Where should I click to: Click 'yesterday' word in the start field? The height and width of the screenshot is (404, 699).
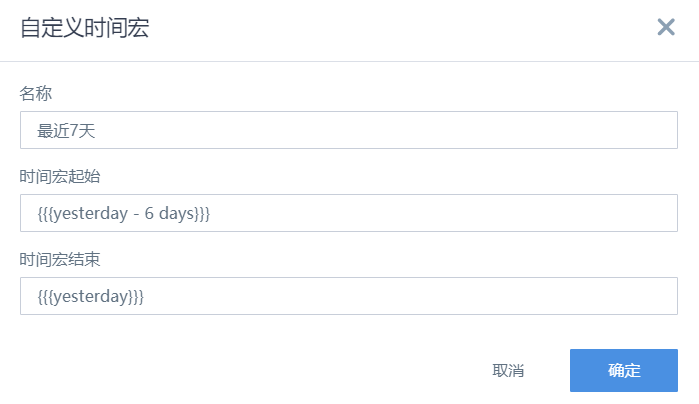click(x=90, y=214)
